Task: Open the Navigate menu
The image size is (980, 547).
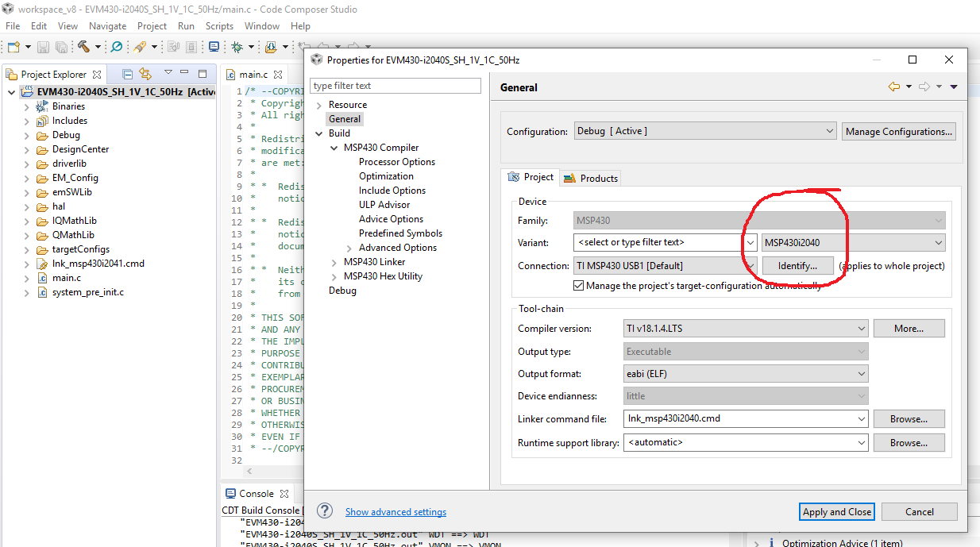Action: coord(107,26)
